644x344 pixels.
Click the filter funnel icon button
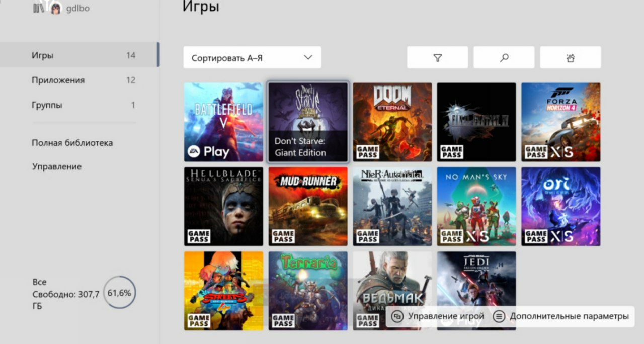tap(437, 58)
